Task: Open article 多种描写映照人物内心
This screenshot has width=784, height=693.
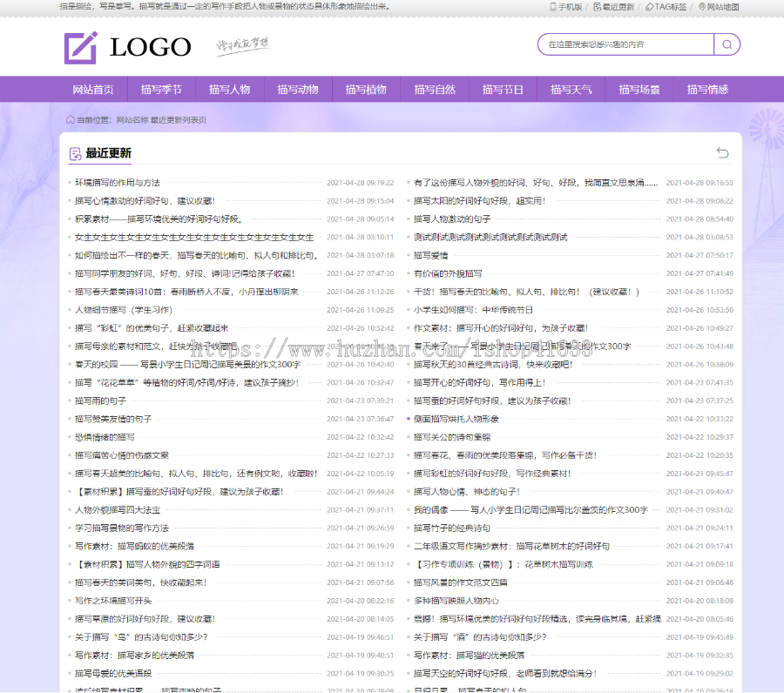Action: (x=456, y=601)
